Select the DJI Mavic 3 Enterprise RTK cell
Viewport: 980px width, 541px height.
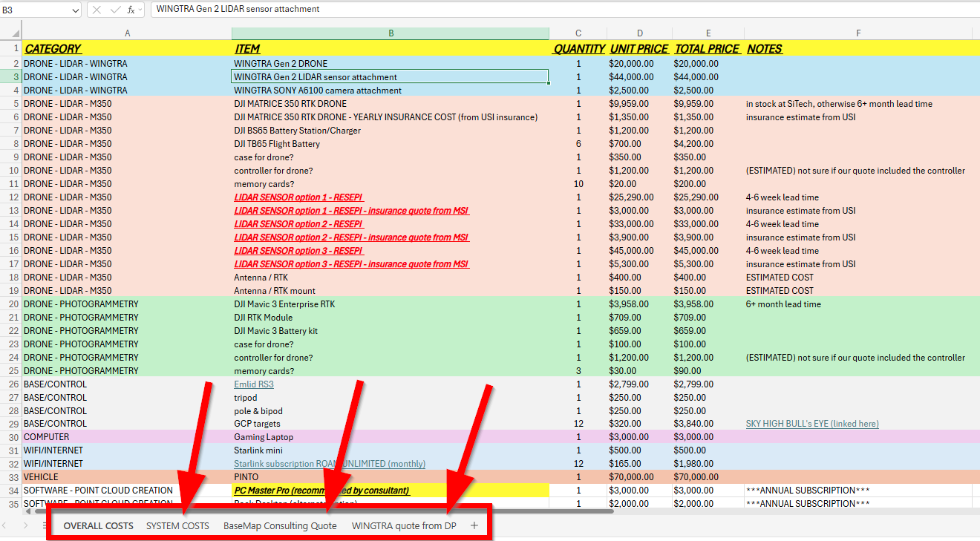click(391, 304)
